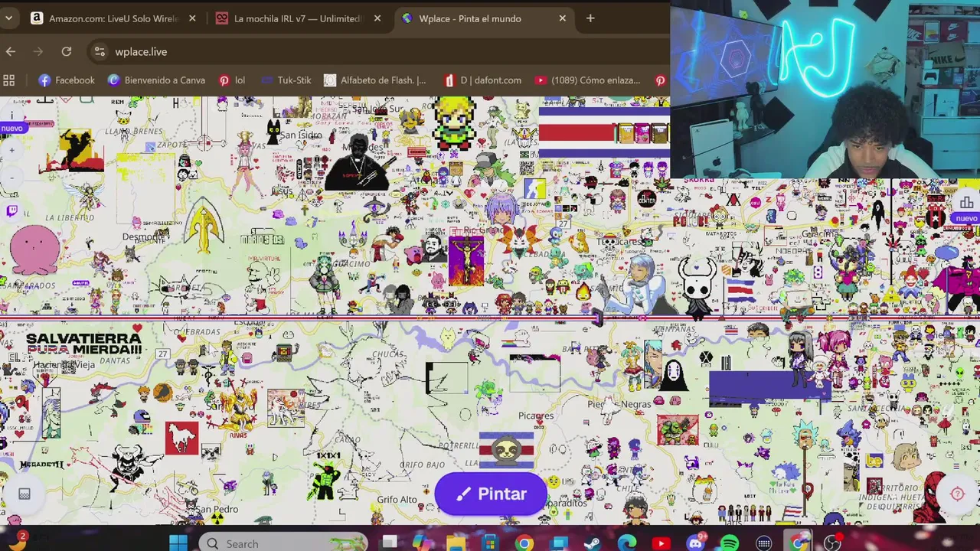Click the Costa Rica flag artwork at the top
980x551 pixels.
pos(604,133)
